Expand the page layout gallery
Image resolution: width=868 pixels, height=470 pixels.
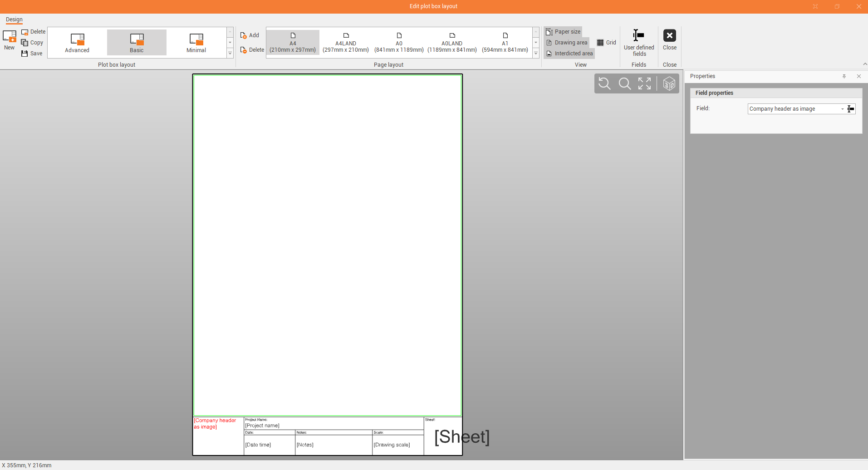pos(536,54)
